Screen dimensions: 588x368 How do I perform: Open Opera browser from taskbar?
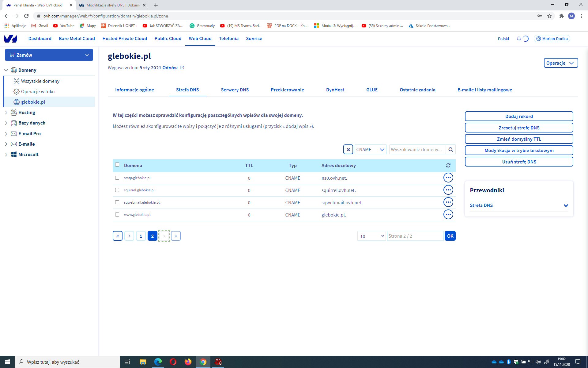point(173,362)
